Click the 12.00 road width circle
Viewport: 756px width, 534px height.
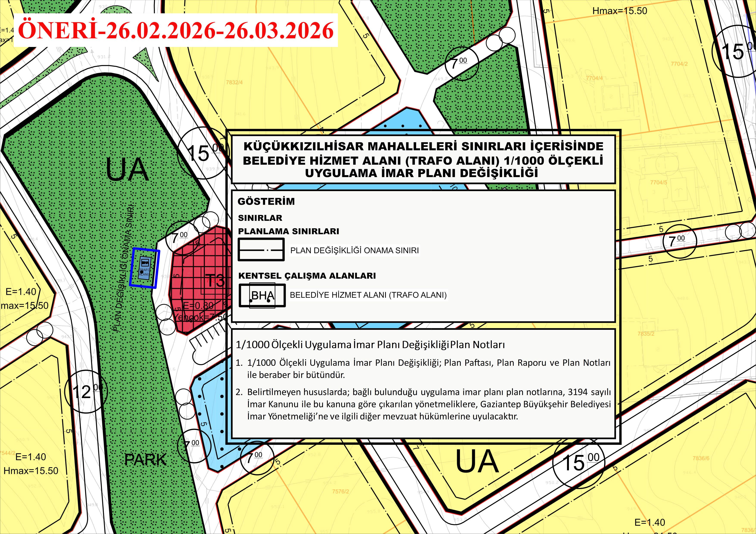85,392
